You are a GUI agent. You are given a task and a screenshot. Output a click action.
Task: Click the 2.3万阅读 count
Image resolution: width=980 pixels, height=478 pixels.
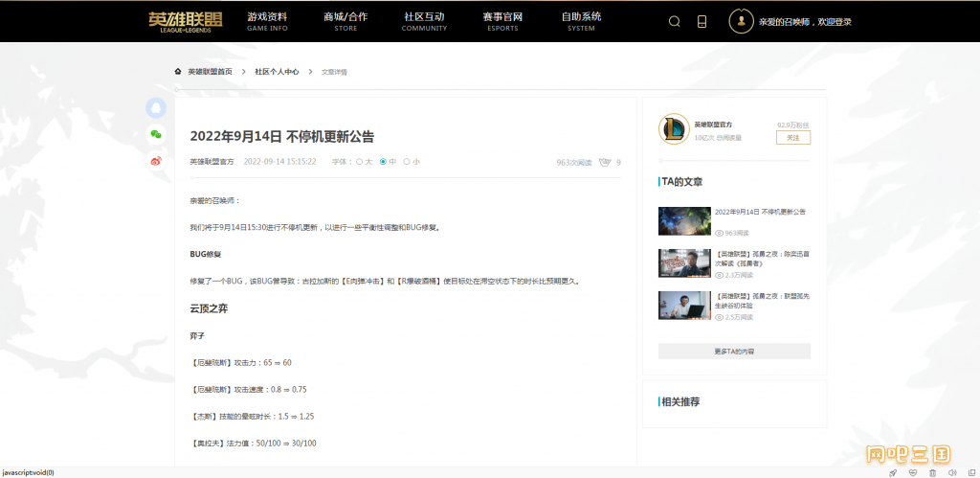[739, 275]
